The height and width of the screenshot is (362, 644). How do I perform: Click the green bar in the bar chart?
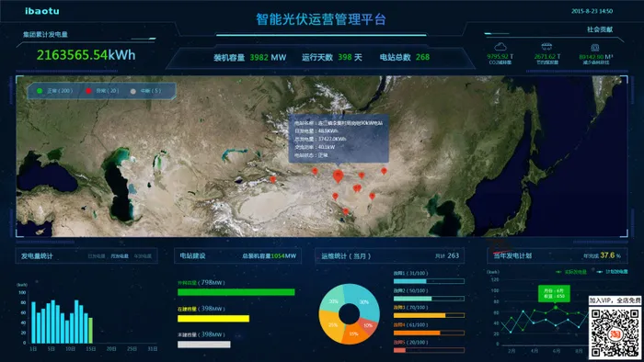pyautogui.click(x=91, y=330)
